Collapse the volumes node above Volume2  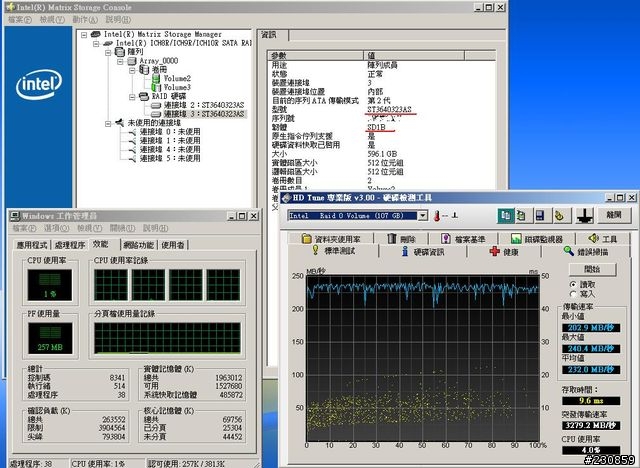(132, 70)
